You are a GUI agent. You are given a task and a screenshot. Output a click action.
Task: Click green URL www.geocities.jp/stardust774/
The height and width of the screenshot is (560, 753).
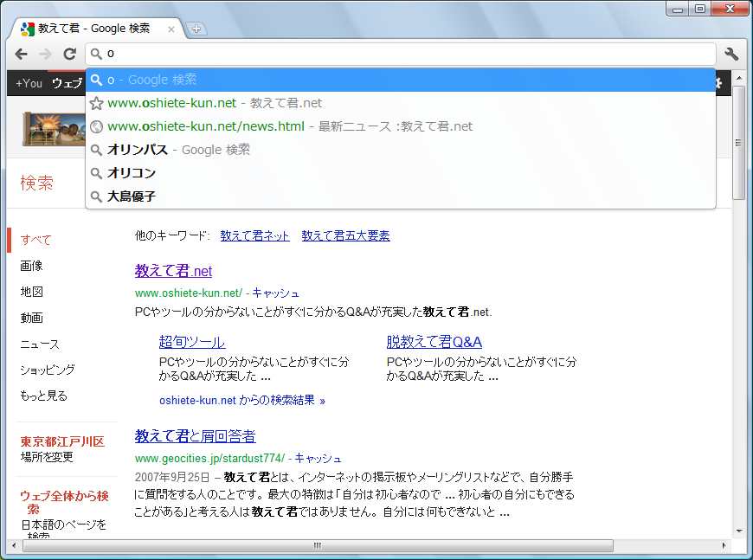(x=209, y=458)
